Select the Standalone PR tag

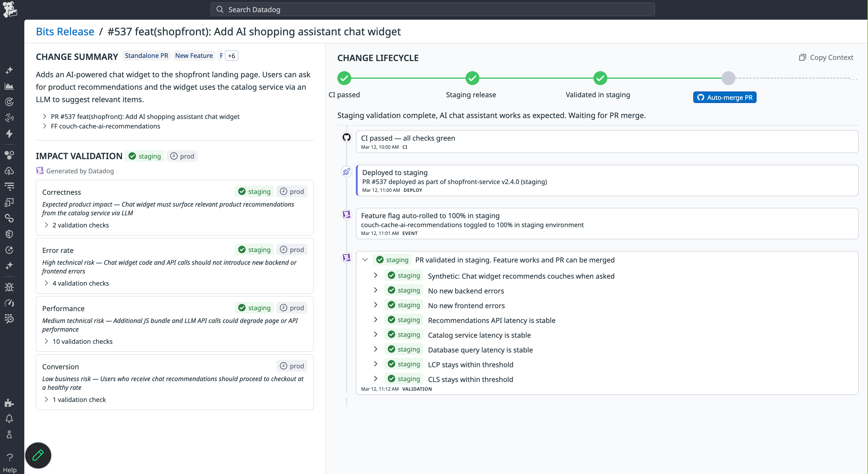tap(146, 56)
